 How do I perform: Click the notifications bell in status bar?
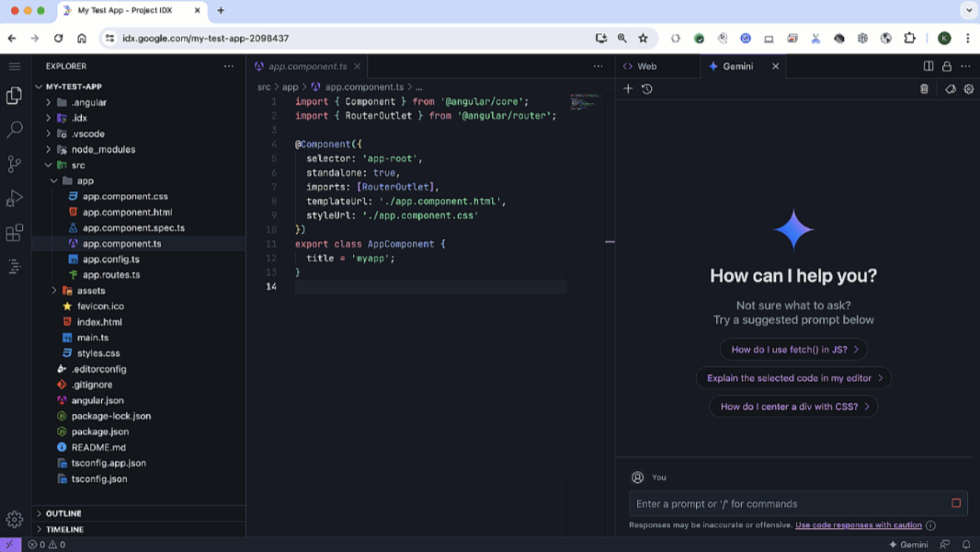pos(966,545)
